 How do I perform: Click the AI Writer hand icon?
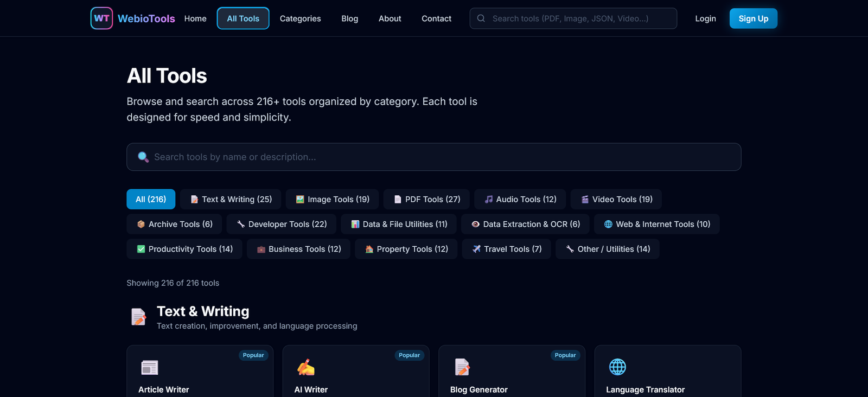(x=305, y=368)
